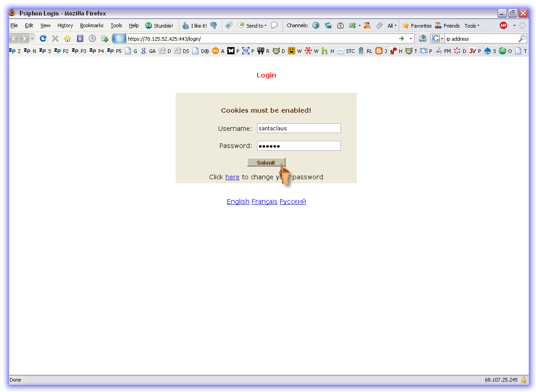Click the security padlock in status bar
This screenshot has width=536, height=392.
click(x=524, y=380)
